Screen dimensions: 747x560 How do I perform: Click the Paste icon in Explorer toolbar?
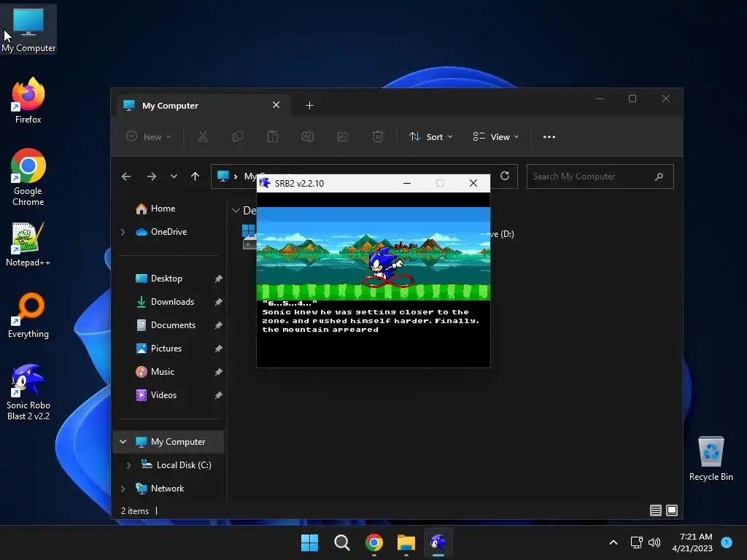coord(273,136)
